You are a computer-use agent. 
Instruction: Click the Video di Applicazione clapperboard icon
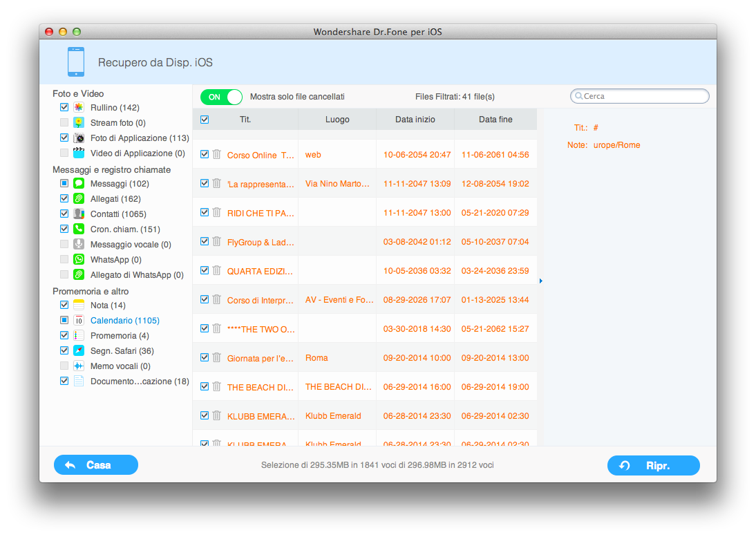tap(79, 153)
